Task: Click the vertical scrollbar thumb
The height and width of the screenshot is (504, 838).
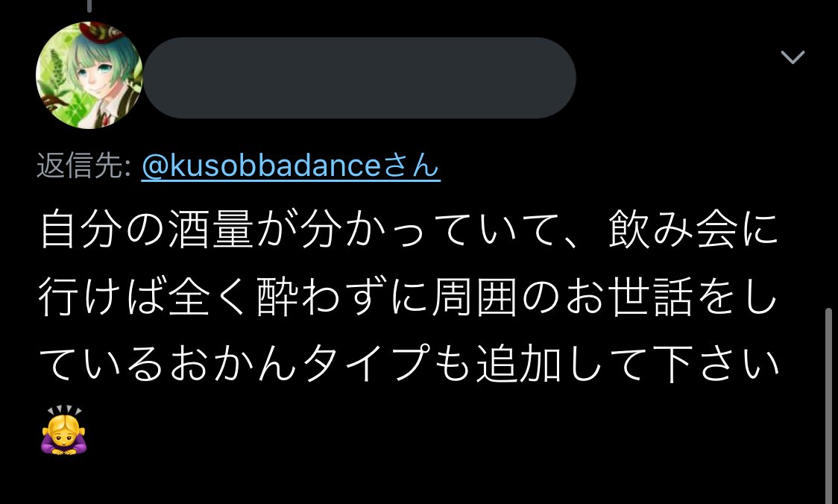Action: click(x=828, y=405)
